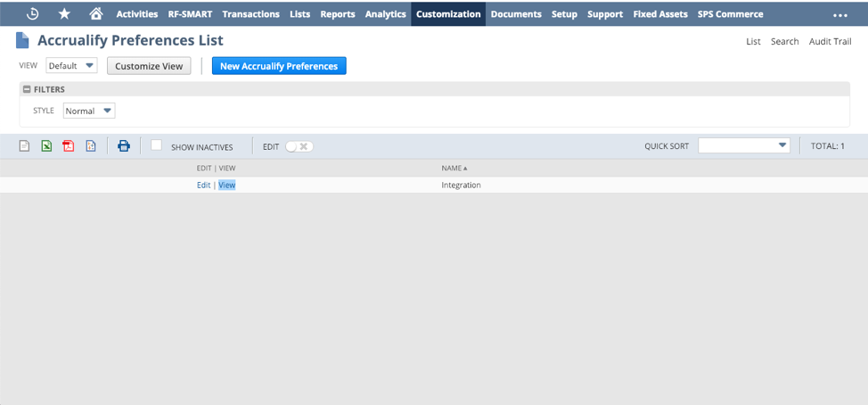Click the new blank page icon in toolbar

24,145
